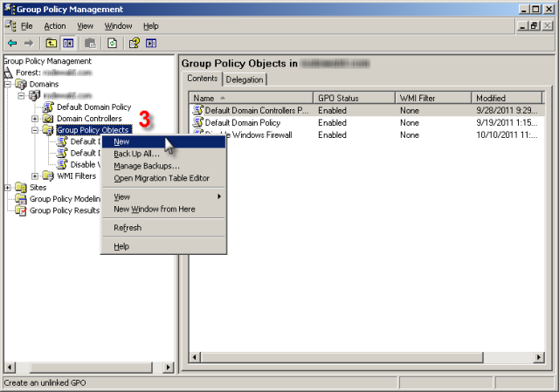The width and height of the screenshot is (559, 392).
Task: Open the Action menu
Action: [x=55, y=26]
